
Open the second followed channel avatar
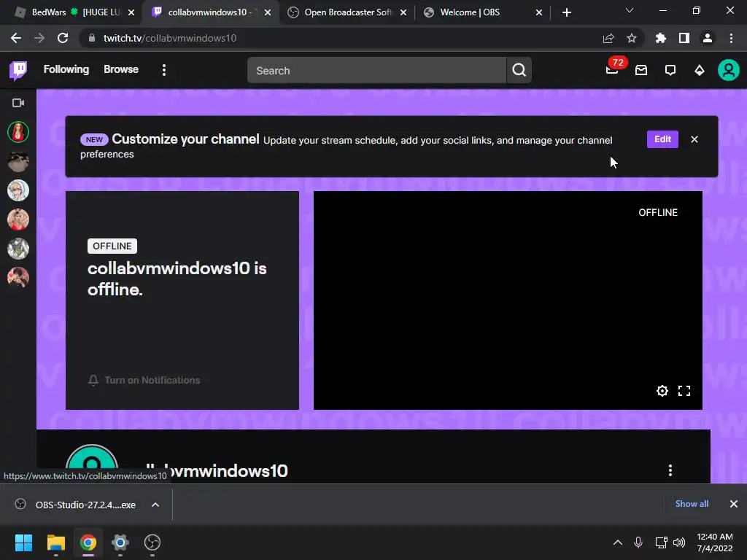coord(18,161)
